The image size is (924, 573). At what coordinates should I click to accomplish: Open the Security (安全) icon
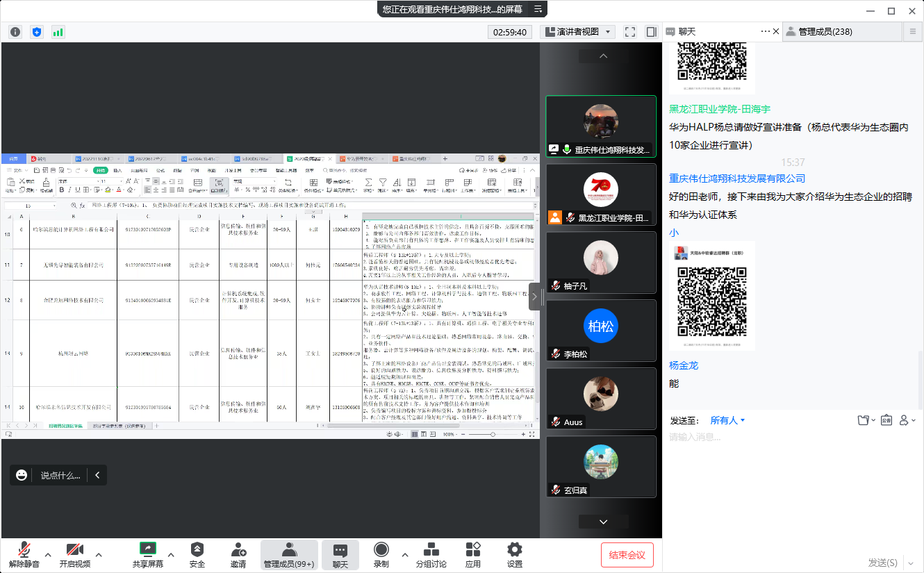197,554
